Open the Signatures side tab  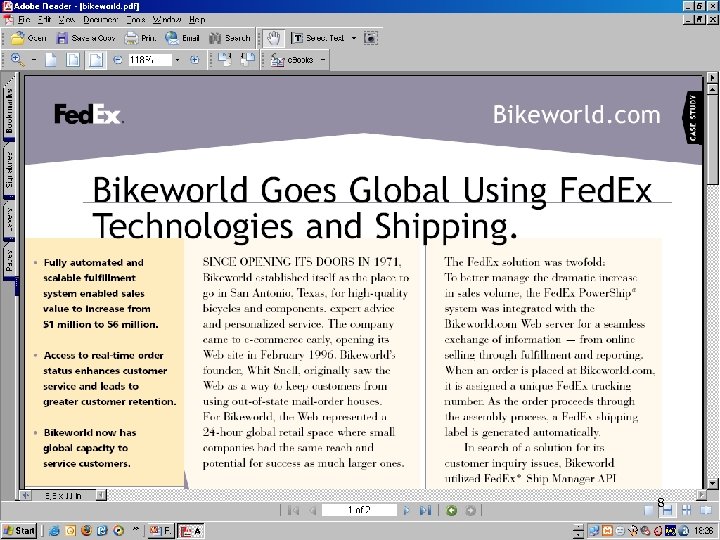[9, 170]
